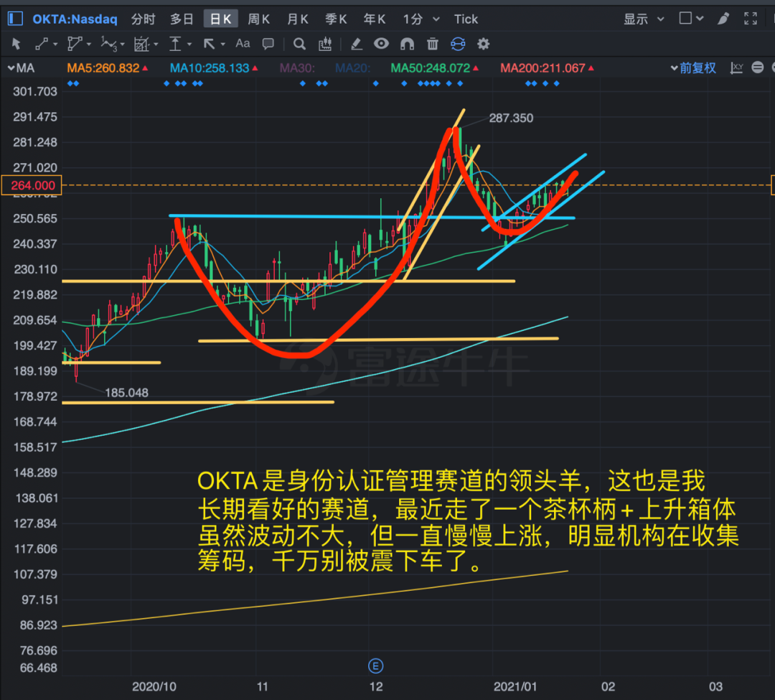Expand the layout chevron dropdown
The image size is (775, 700).
click(x=700, y=19)
